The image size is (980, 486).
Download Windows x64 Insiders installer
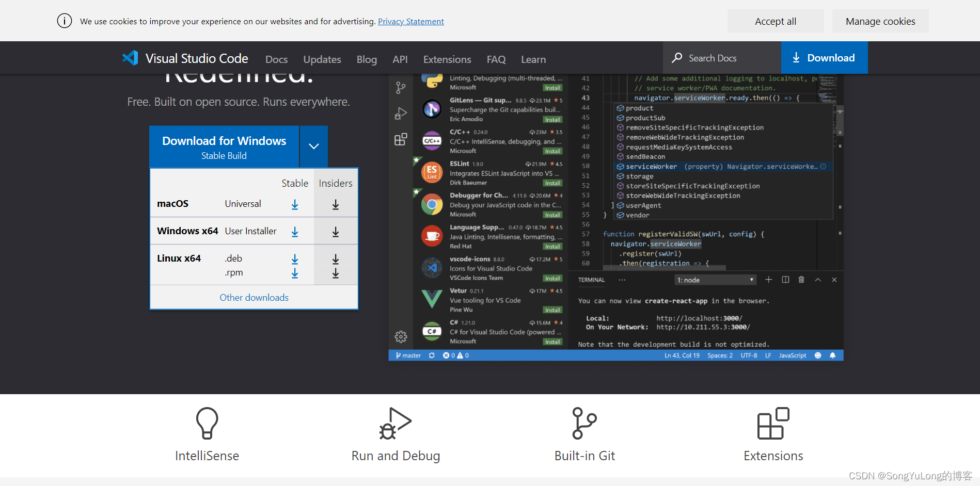tap(336, 232)
